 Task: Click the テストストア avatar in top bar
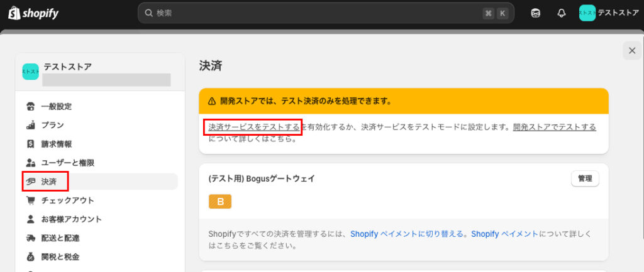pos(587,13)
